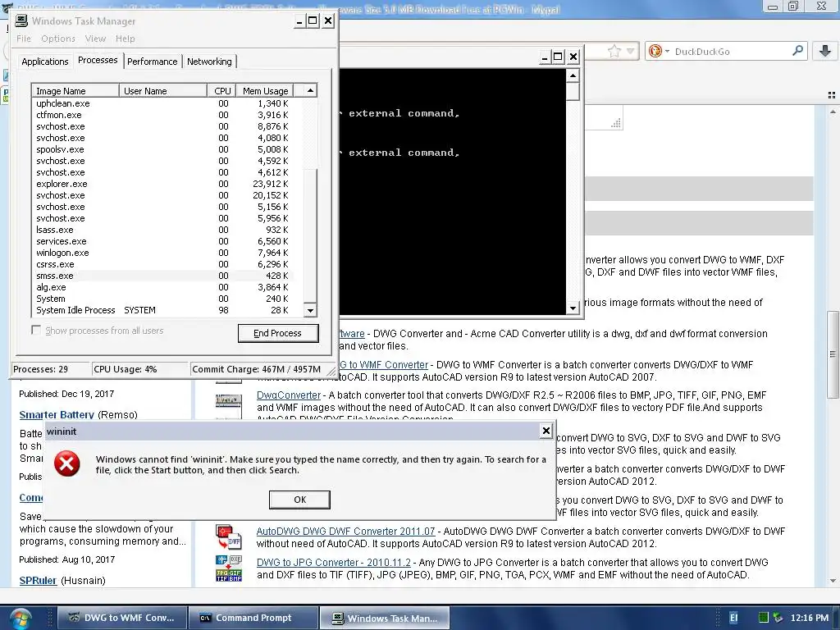This screenshot has height=630, width=840.
Task: Open the Help menu in Task Manager
Action: (x=126, y=39)
